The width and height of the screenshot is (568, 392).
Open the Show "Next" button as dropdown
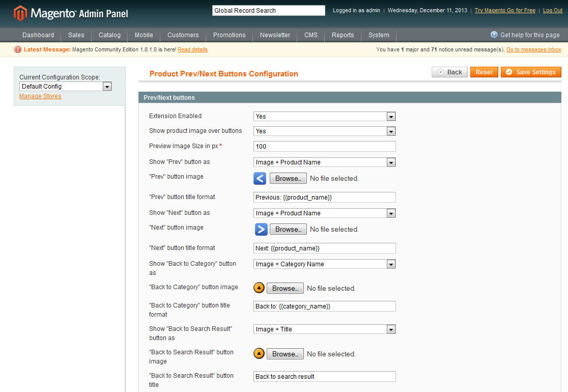pyautogui.click(x=324, y=213)
